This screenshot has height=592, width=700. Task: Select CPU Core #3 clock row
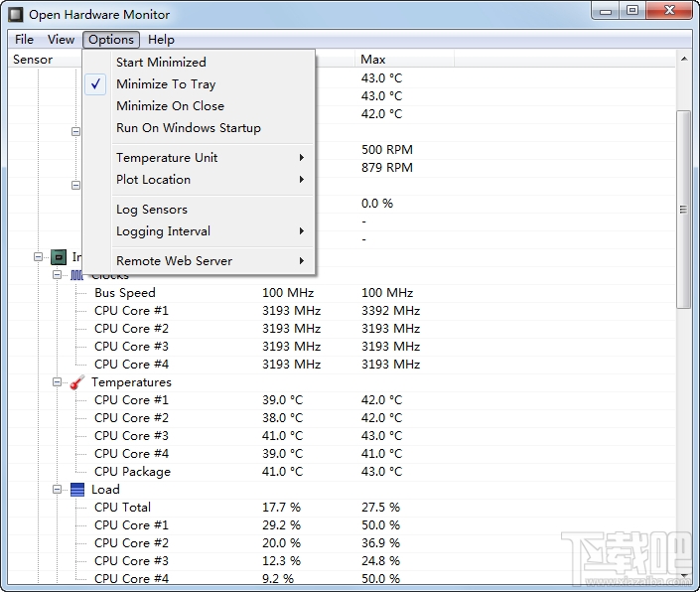342,347
